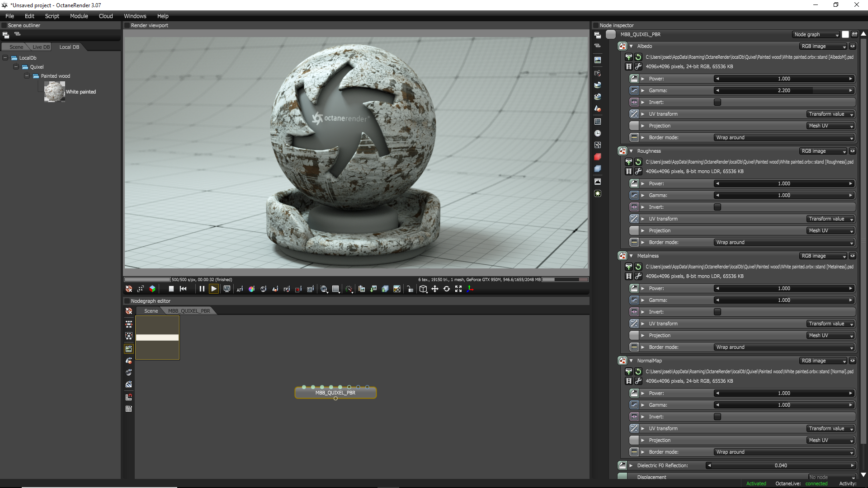Toggle the world axis display icon
Viewport: 868px width, 488px height.
tap(470, 289)
